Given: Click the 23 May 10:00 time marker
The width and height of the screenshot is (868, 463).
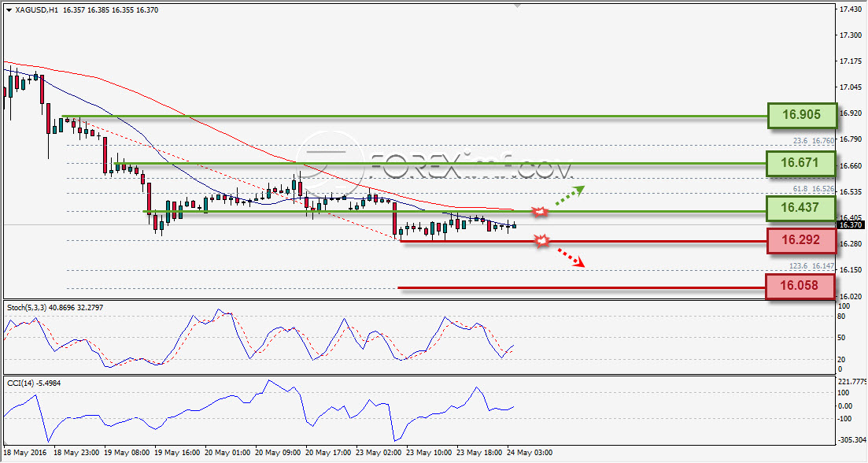Looking at the screenshot, I should (x=429, y=453).
